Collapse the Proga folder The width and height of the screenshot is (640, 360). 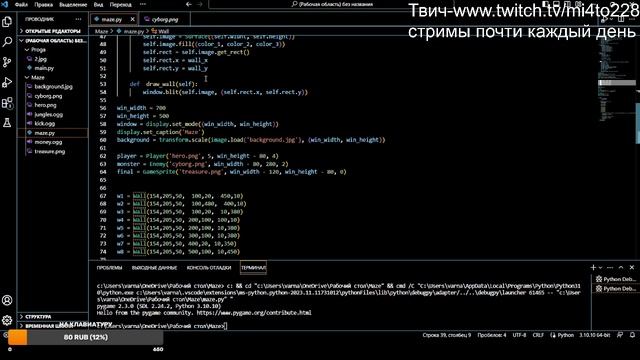[x=38, y=50]
